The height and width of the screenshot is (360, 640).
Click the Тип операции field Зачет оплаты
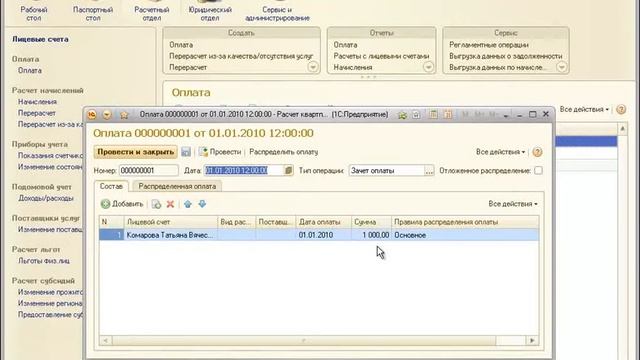(387, 171)
